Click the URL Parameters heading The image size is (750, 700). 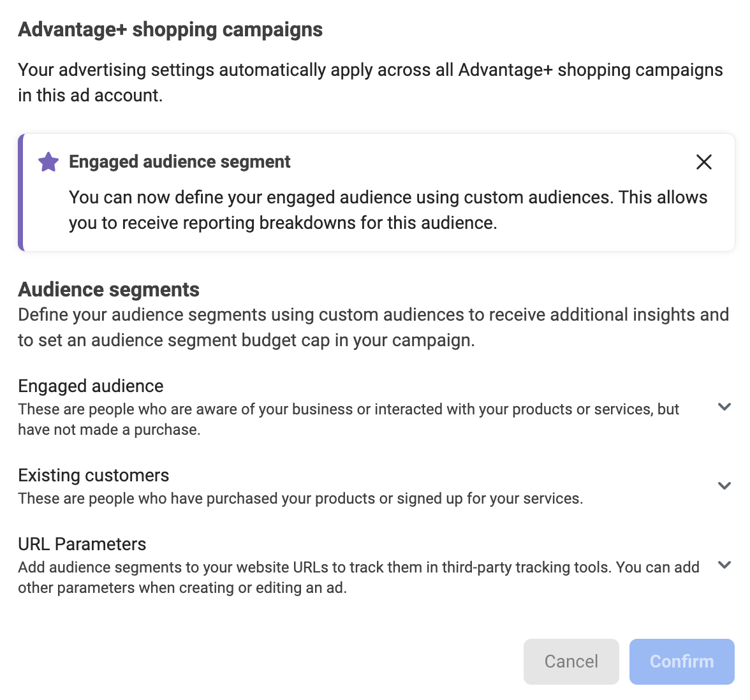click(82, 544)
